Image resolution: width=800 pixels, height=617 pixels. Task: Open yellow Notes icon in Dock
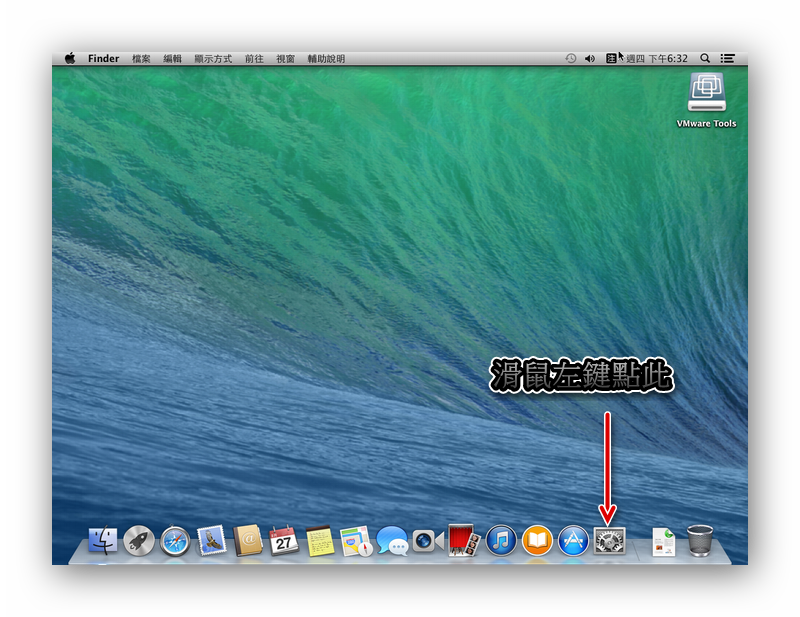coord(320,541)
